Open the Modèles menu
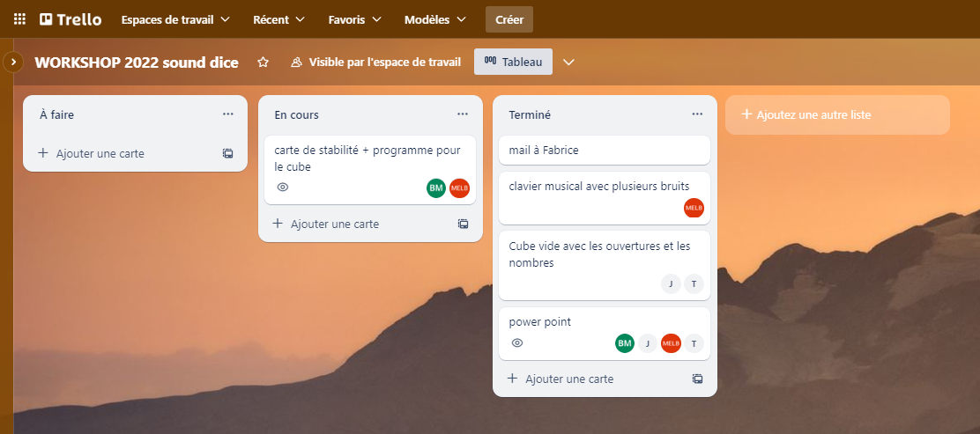Viewport: 980px width, 434px height. (x=435, y=19)
